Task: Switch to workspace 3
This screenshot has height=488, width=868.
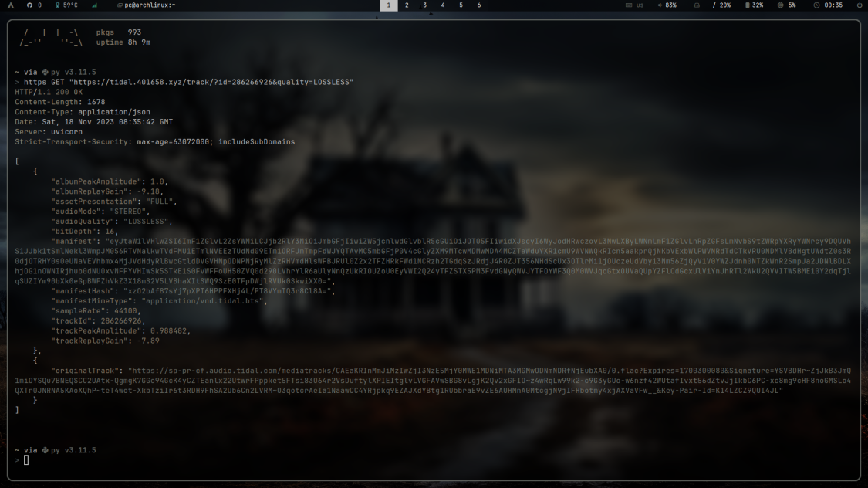Action: coord(425,5)
